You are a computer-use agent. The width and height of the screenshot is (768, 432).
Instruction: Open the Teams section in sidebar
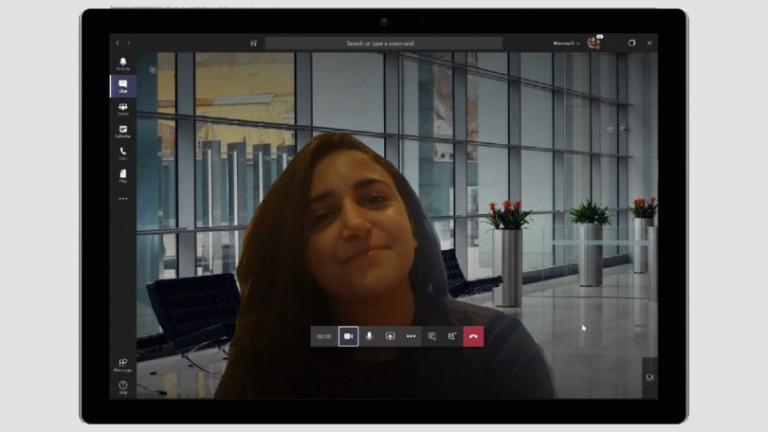tap(123, 109)
